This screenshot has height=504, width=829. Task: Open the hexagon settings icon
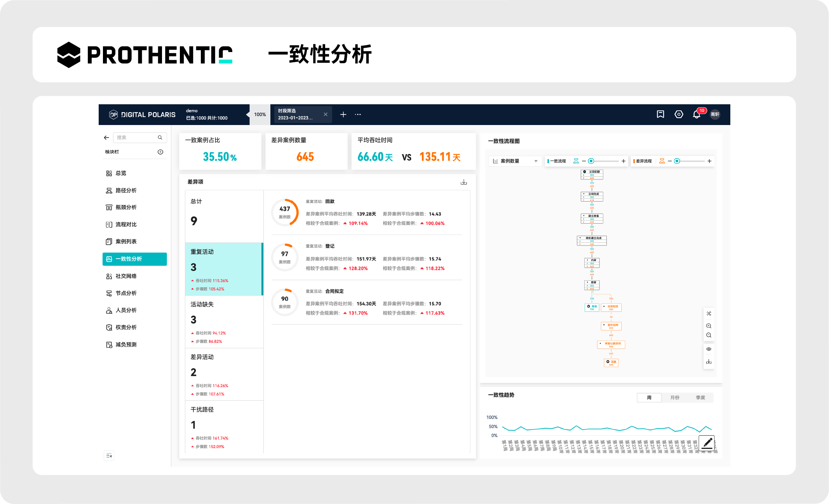(x=679, y=114)
